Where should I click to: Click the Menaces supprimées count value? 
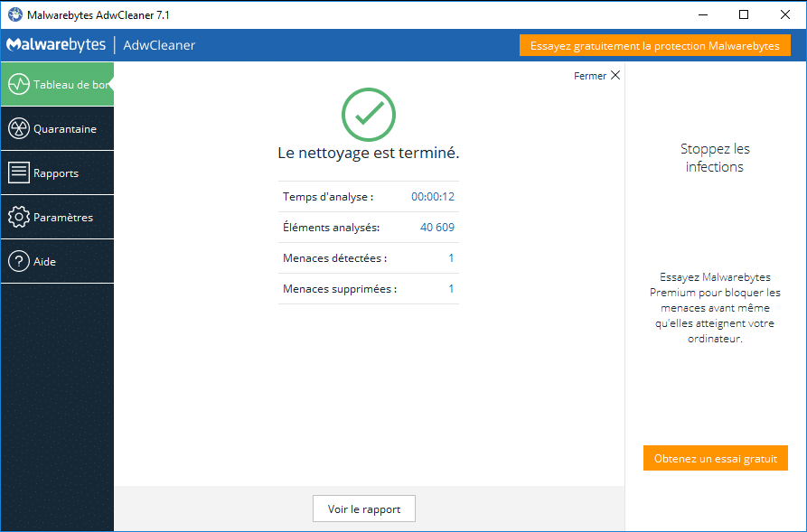(x=451, y=289)
